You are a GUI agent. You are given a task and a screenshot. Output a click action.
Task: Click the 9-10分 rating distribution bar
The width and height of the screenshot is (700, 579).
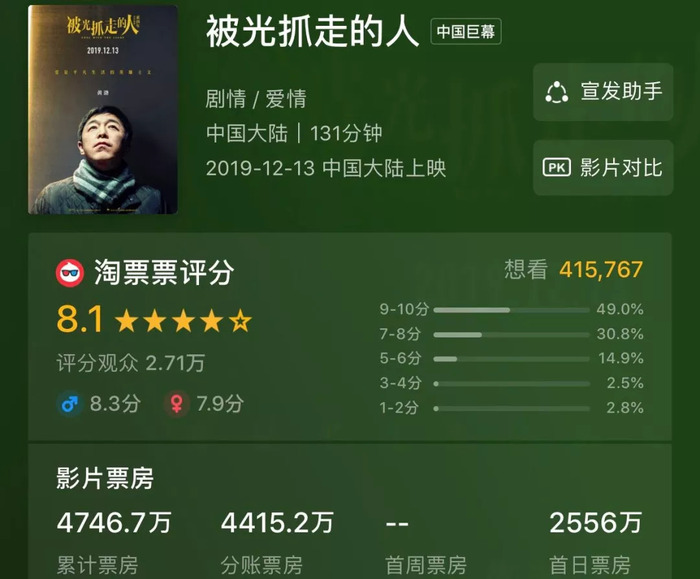click(x=512, y=310)
